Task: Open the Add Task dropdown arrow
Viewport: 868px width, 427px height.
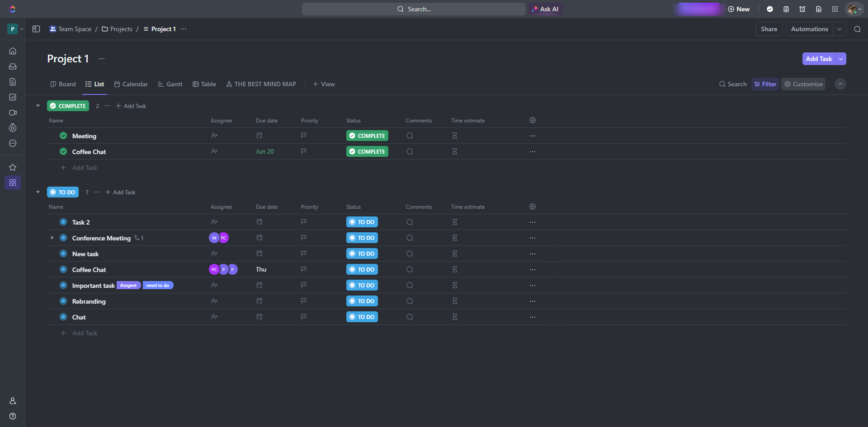Action: pos(841,59)
